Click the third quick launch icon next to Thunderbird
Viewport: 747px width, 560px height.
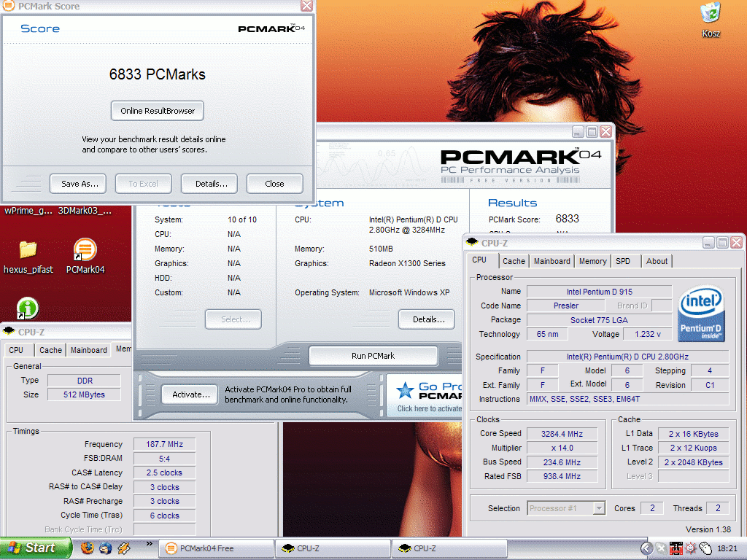point(124,548)
